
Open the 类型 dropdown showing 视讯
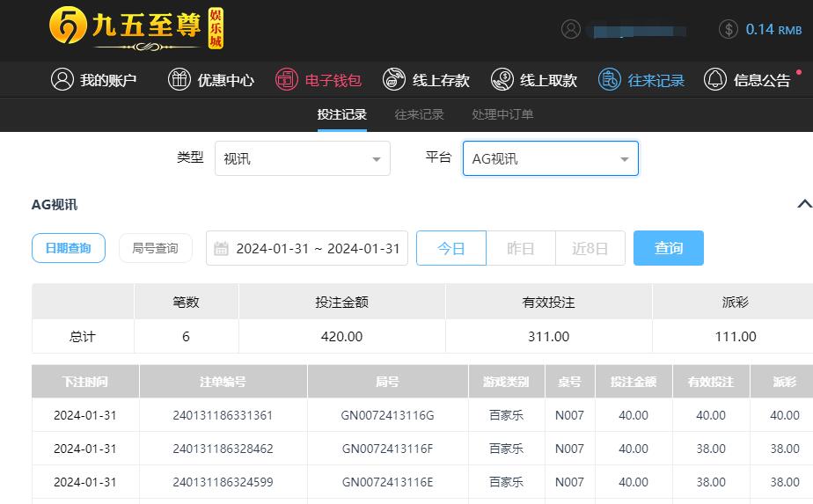[x=302, y=158]
